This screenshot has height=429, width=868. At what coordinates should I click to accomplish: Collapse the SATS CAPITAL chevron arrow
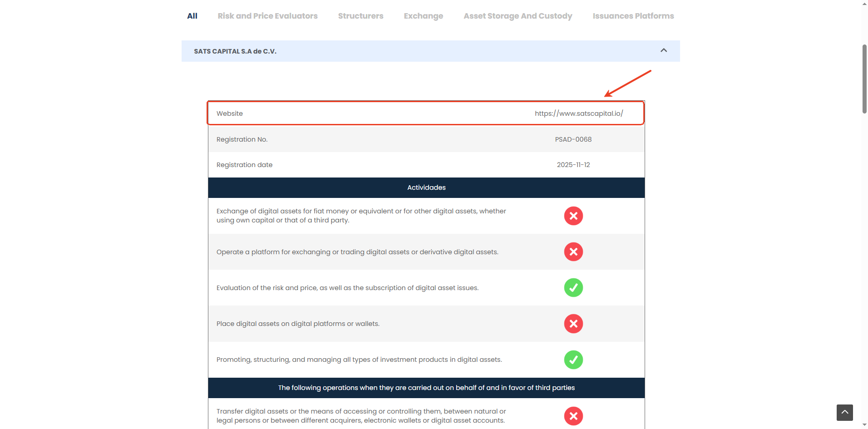tap(663, 51)
